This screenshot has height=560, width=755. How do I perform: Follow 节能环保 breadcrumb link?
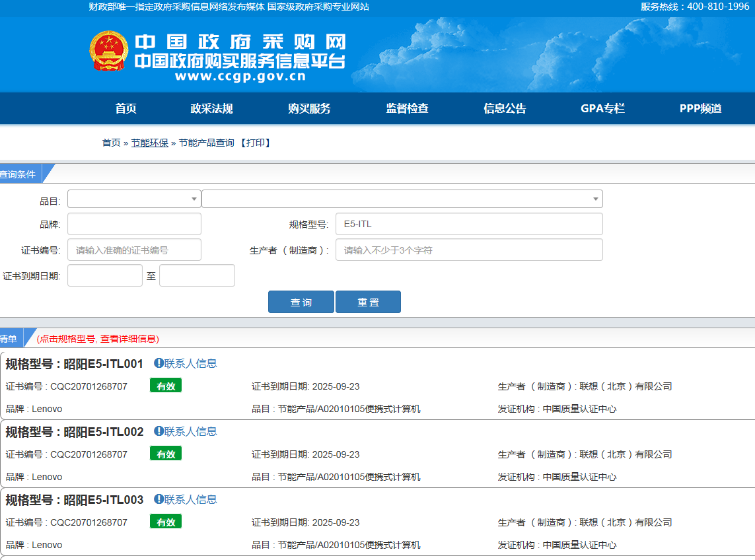150,143
